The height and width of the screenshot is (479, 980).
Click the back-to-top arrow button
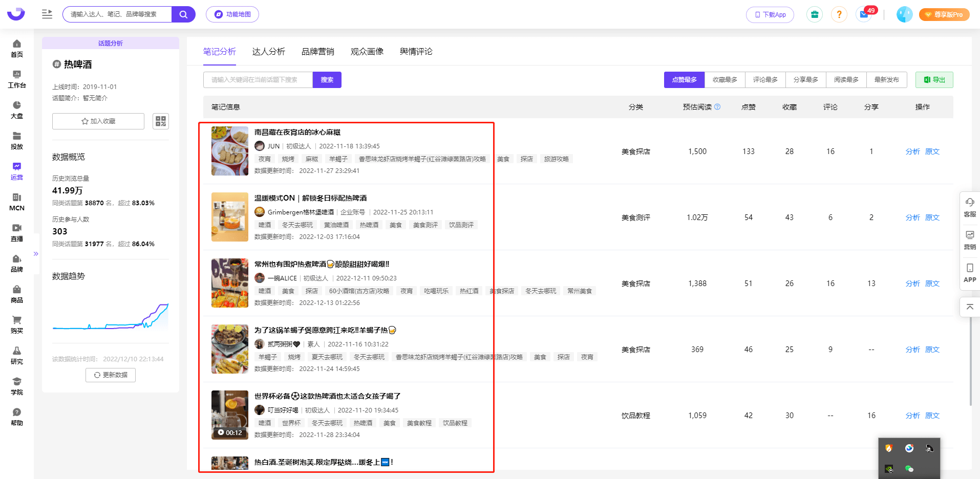pyautogui.click(x=970, y=307)
